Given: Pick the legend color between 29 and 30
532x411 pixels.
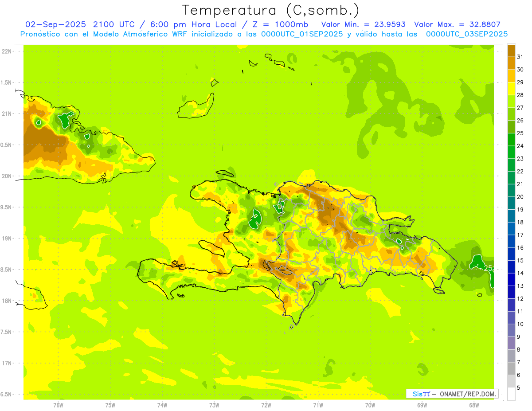Looking at the screenshot, I should pyautogui.click(x=511, y=76).
